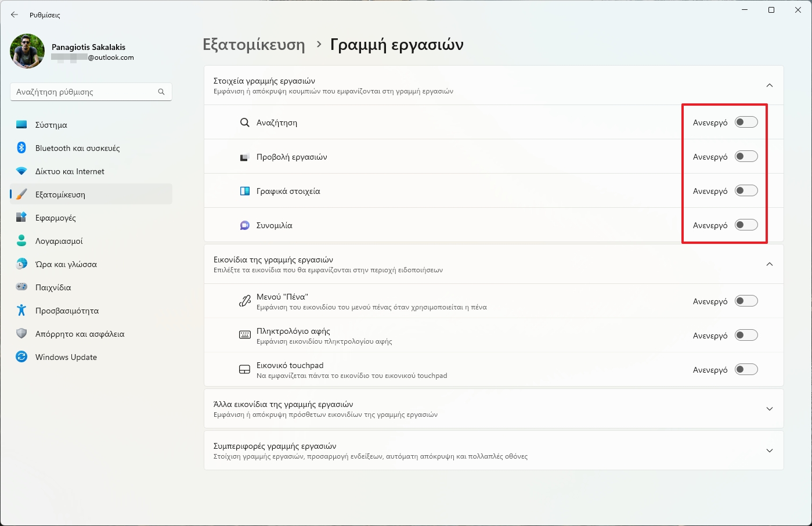This screenshot has height=526, width=812.
Task: Toggle the Γραφικά στοιχεία switch slider
Action: coord(746,190)
